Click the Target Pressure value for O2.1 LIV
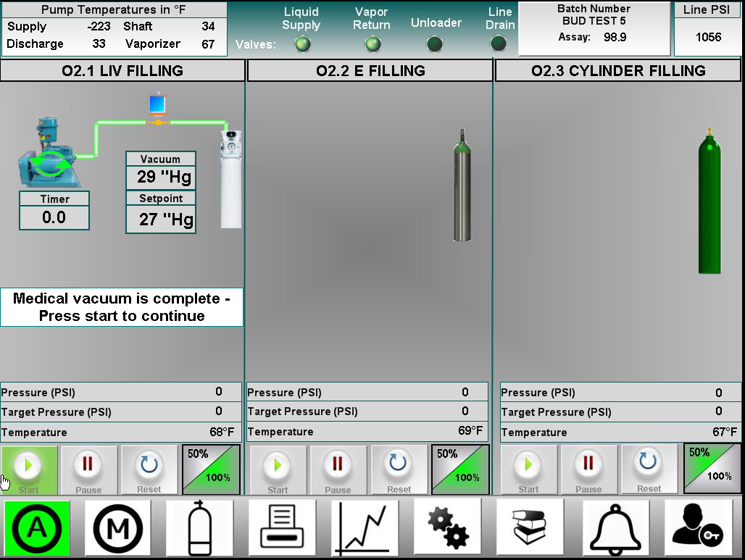 (219, 411)
